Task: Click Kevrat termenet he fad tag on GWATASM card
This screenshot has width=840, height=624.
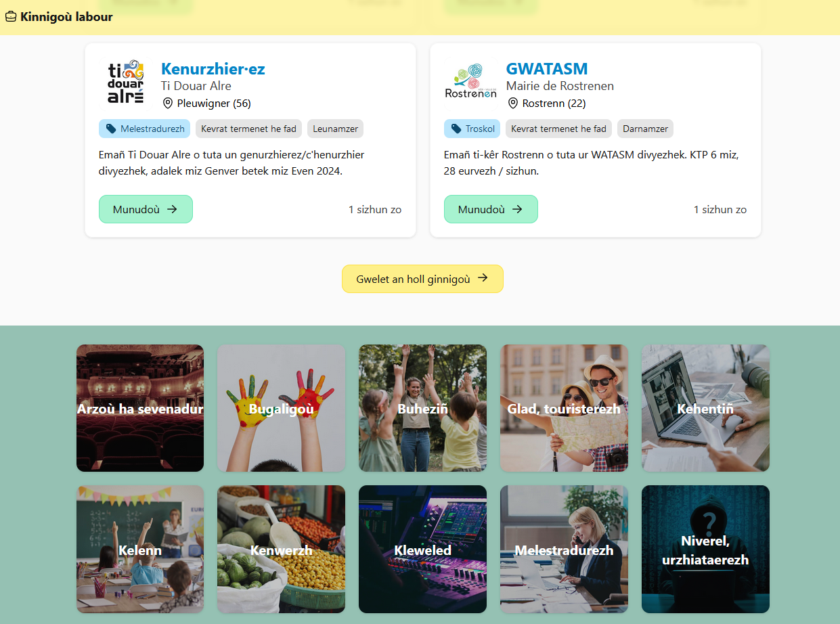Action: pyautogui.click(x=558, y=129)
